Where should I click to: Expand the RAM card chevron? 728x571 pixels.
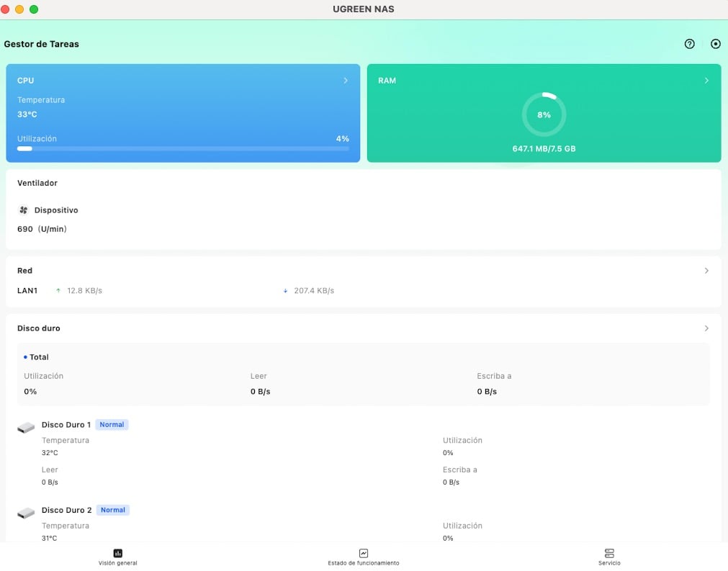coord(706,81)
